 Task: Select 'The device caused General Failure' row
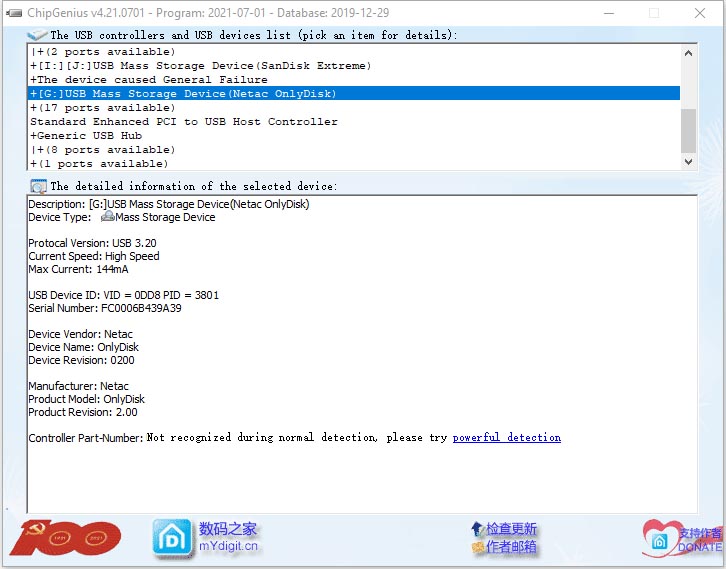[x=353, y=80]
